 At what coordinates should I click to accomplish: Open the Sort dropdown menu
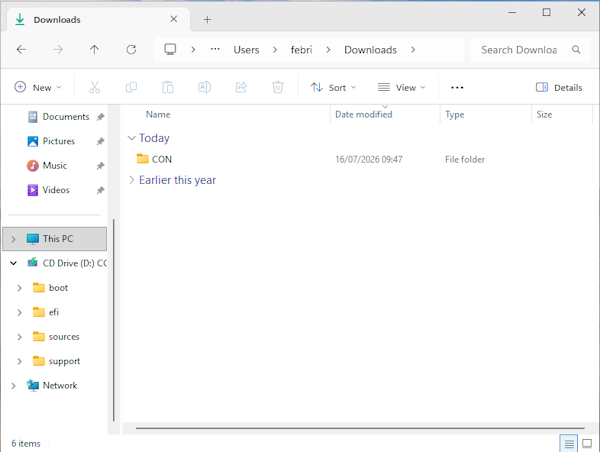click(x=333, y=88)
